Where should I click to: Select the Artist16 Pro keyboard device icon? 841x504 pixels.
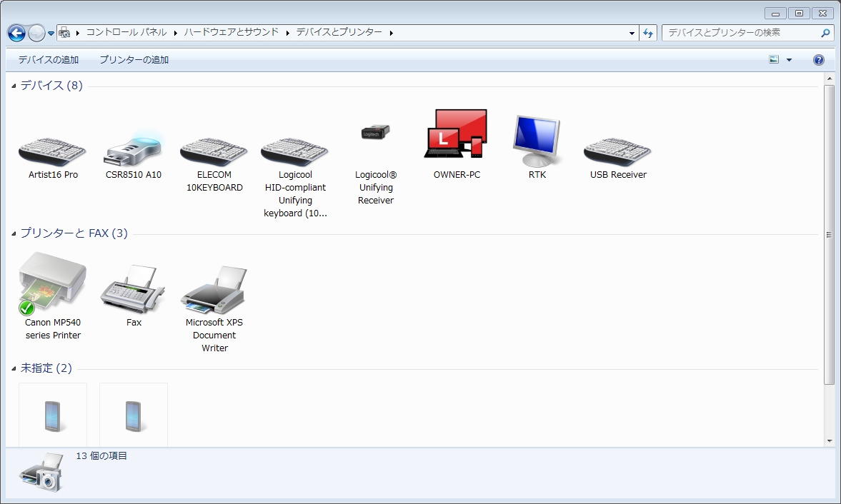[53, 152]
